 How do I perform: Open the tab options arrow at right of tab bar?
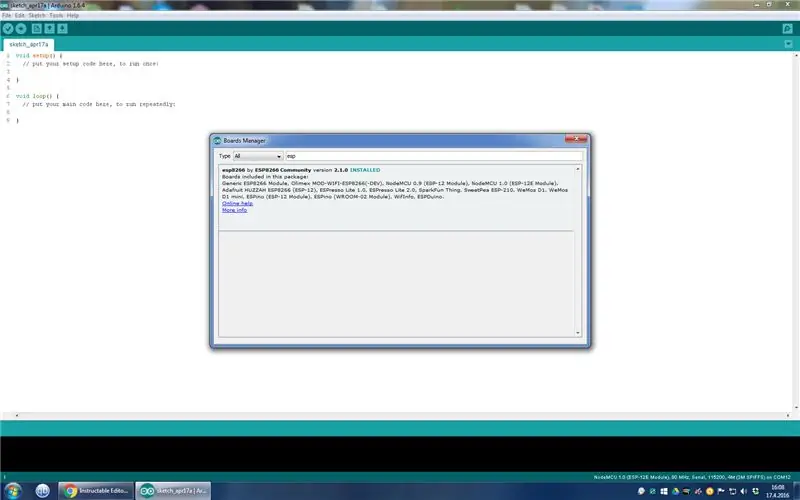click(788, 44)
